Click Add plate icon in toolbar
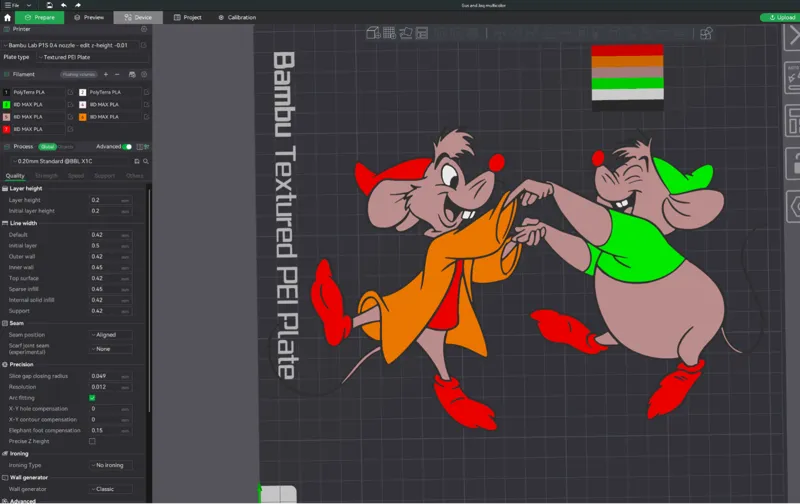Image resolution: width=800 pixels, height=504 pixels. (389, 33)
